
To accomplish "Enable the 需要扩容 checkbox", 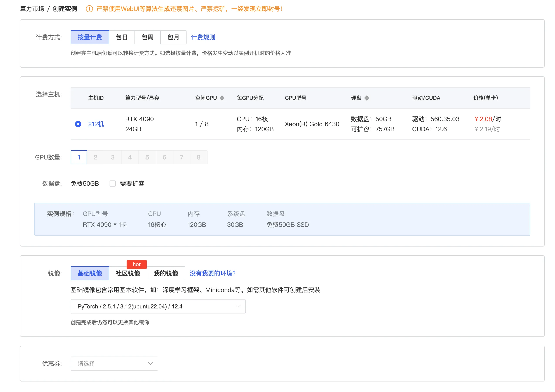I will point(113,184).
